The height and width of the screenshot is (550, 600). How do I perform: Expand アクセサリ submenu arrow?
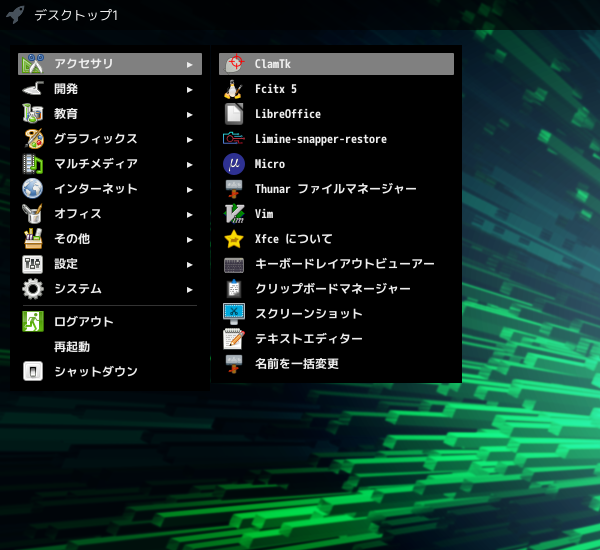(189, 65)
